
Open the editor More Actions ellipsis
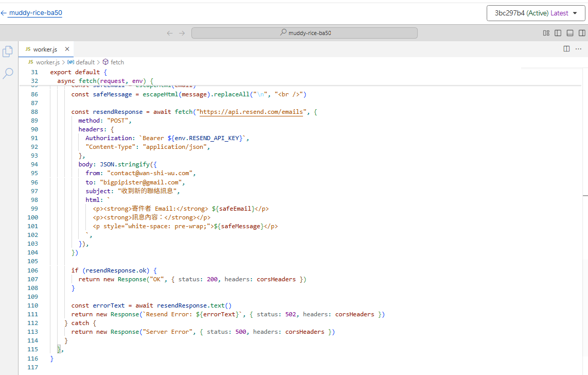pos(579,49)
